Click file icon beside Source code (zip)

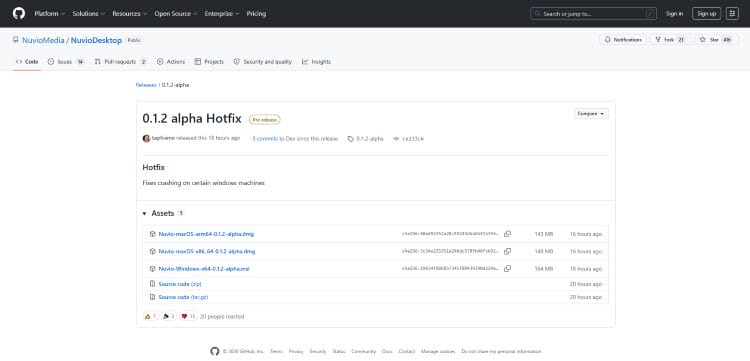coord(153,284)
